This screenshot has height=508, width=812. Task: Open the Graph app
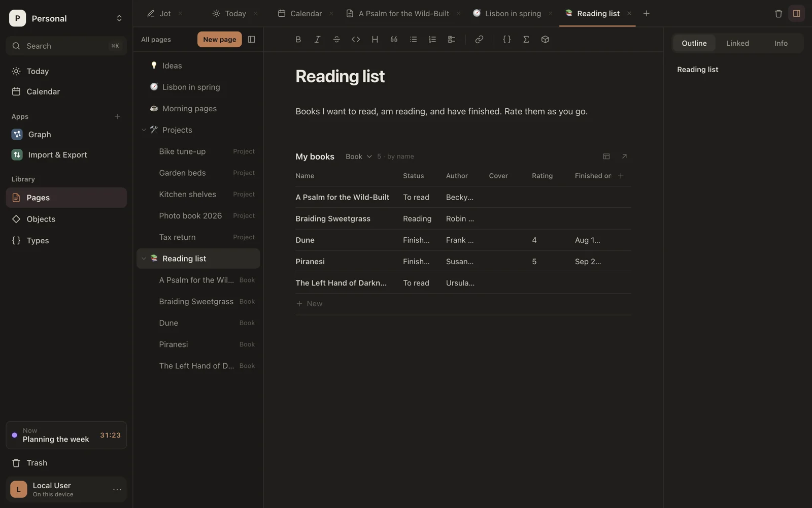tap(66, 135)
